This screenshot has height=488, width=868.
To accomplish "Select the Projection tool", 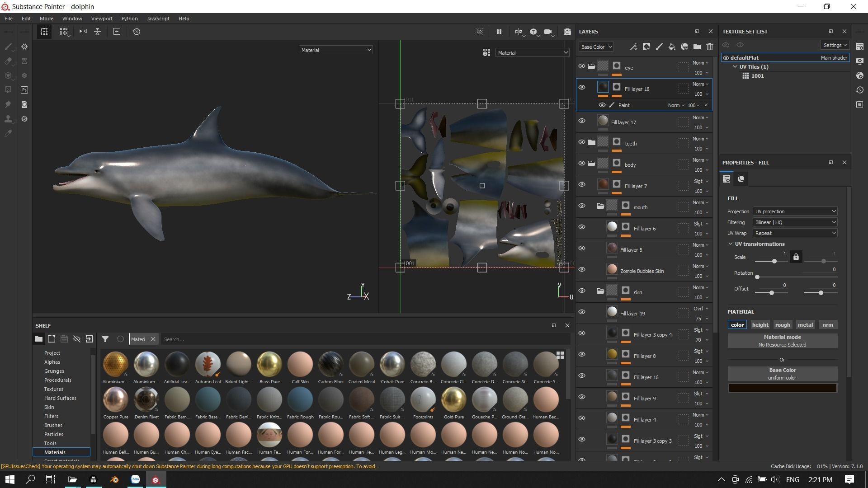I will click(x=8, y=75).
